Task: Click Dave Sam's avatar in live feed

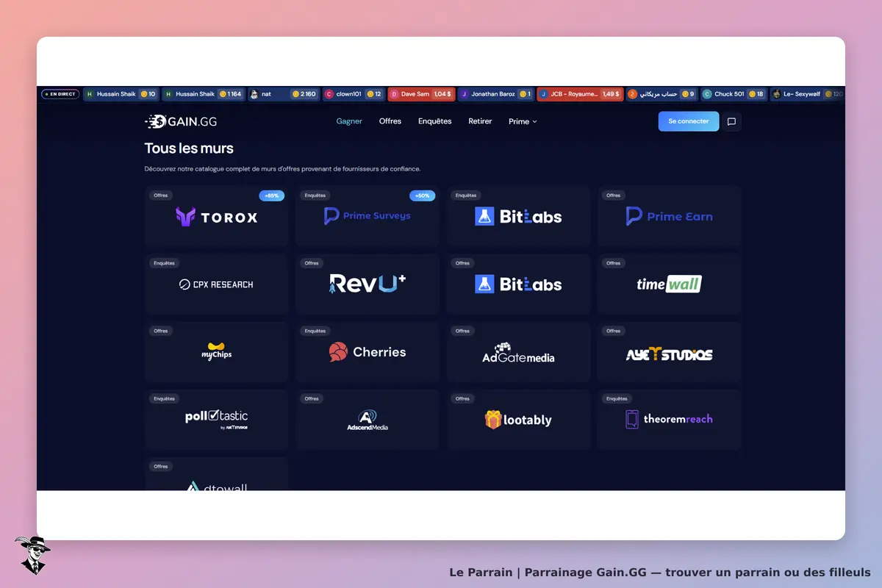Action: click(x=394, y=94)
